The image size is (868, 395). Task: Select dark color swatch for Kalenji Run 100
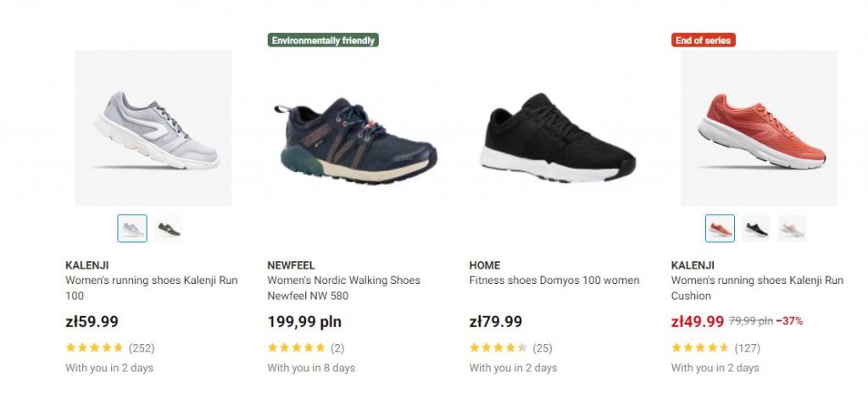coord(168,228)
